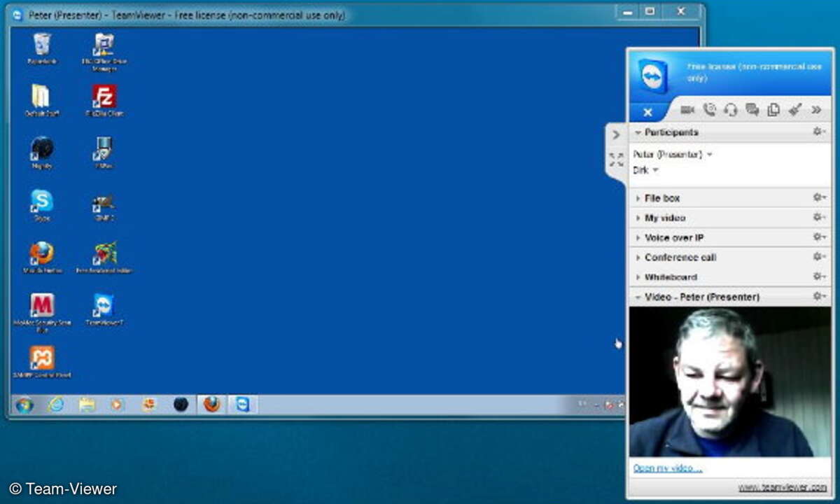This screenshot has width=840, height=504.
Task: Select the Mozilla Firefox desktop icon
Action: click(x=42, y=258)
